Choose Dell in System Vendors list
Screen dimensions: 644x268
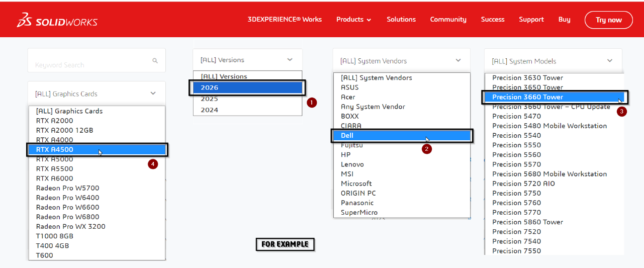(401, 135)
